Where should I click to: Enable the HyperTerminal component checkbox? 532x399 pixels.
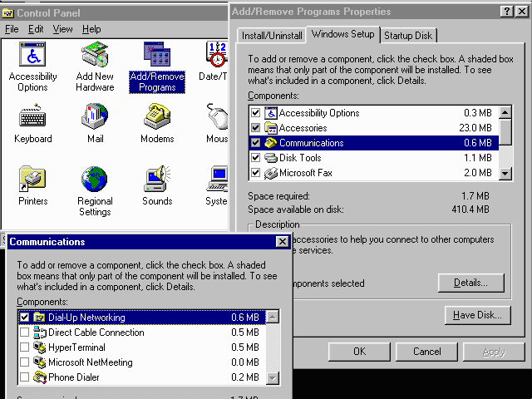click(24, 347)
